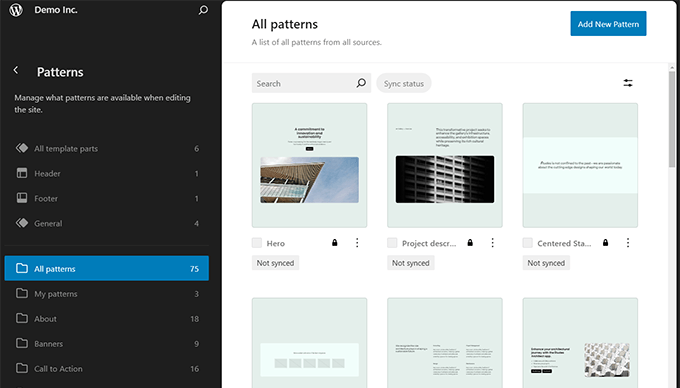
Task: Select the All patterns category
Action: click(x=107, y=268)
